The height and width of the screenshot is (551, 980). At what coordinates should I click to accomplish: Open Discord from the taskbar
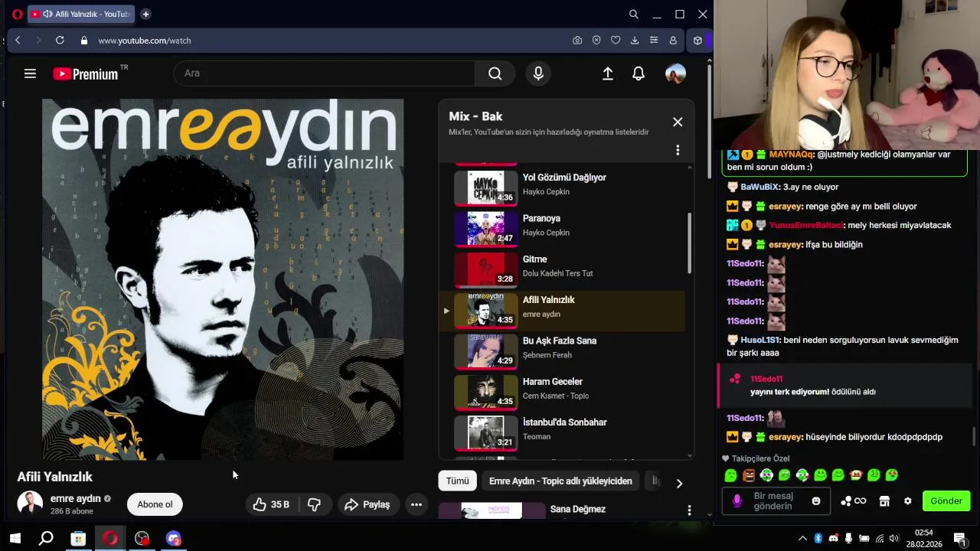click(x=175, y=539)
